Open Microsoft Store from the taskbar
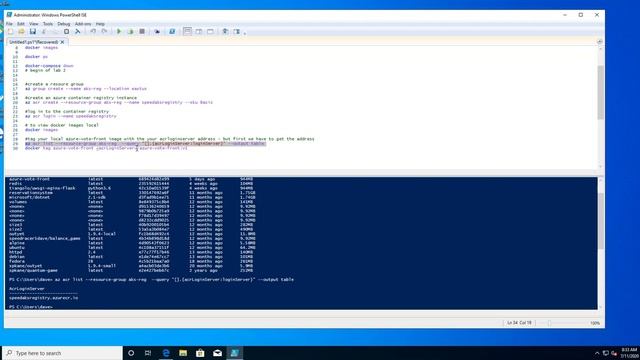Image resolution: width=640 pixels, height=360 pixels. [200, 353]
